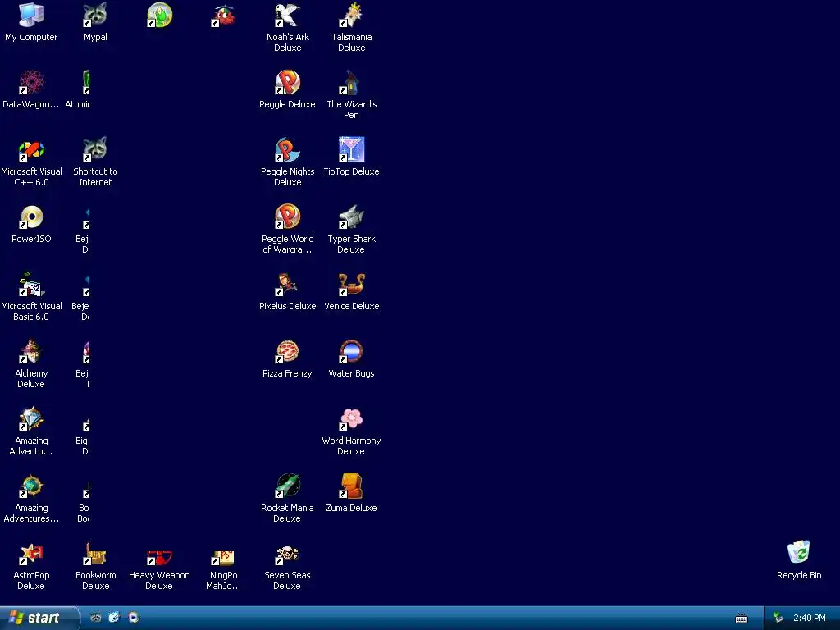Select the AstroPop Deluxe icon
Viewport: 840px width, 630px height.
point(31,554)
